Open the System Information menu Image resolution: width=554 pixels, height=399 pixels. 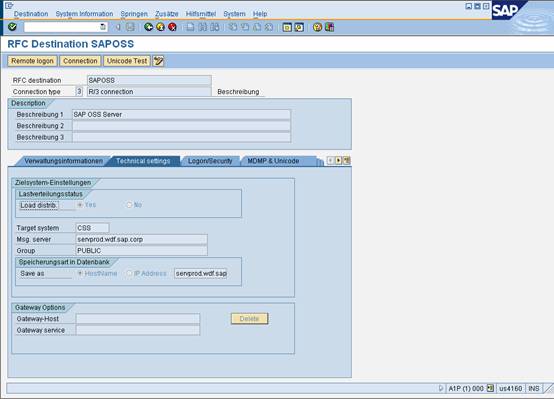point(84,14)
